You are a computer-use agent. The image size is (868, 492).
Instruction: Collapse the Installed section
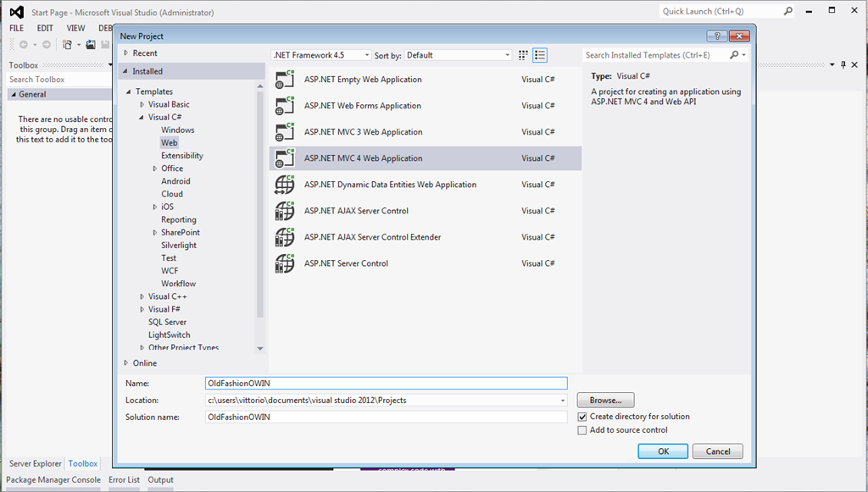tap(125, 71)
